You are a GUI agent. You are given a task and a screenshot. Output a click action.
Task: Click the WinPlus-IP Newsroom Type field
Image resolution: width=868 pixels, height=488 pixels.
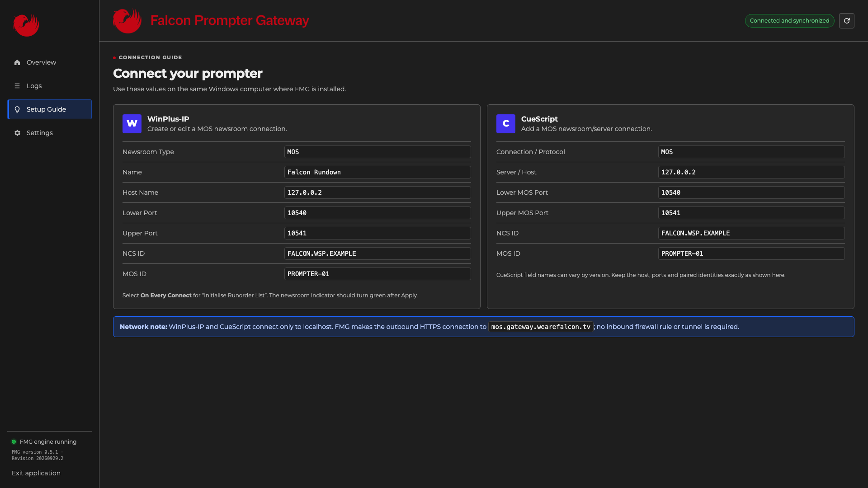(377, 152)
